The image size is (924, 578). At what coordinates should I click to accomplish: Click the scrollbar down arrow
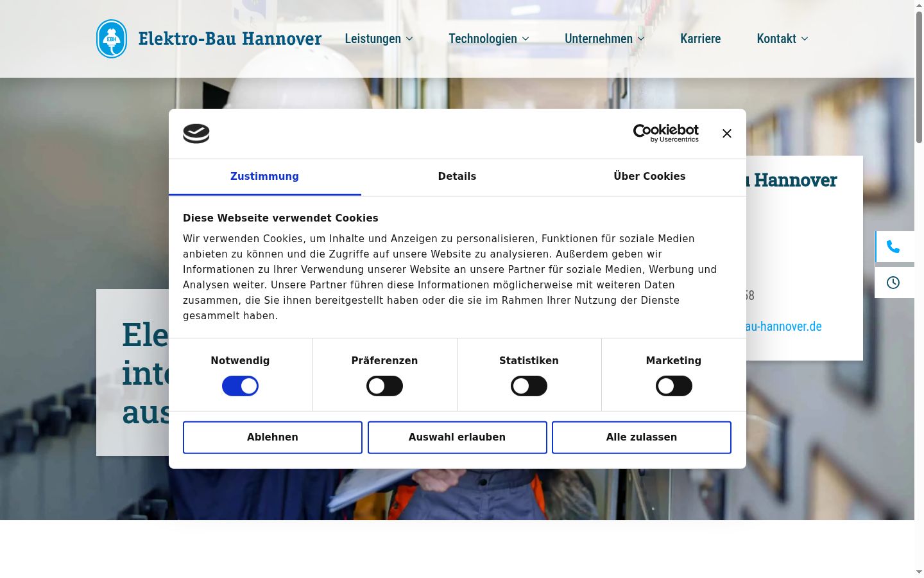pos(919,572)
